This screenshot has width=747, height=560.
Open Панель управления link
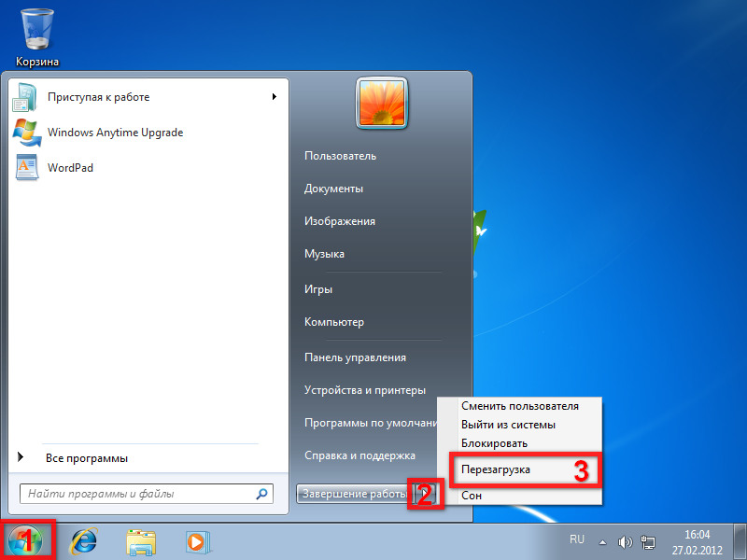pyautogui.click(x=355, y=357)
